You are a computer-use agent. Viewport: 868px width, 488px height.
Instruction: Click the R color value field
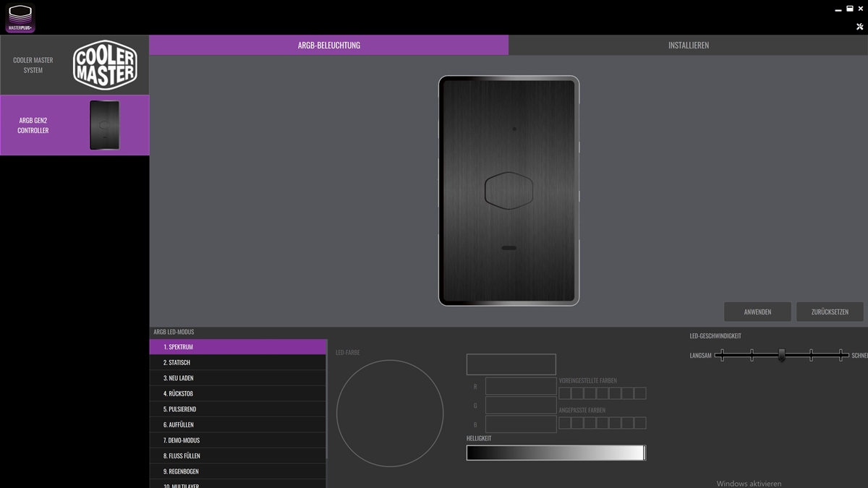coord(521,386)
